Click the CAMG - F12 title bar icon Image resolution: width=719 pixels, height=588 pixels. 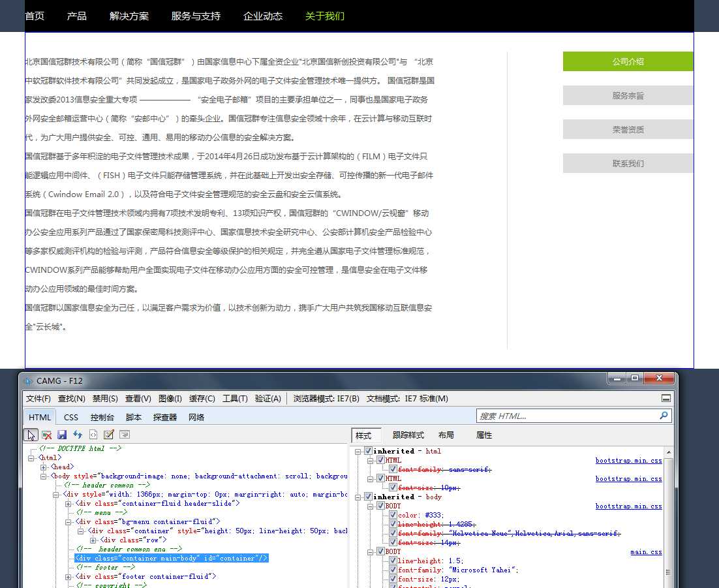[x=29, y=380]
